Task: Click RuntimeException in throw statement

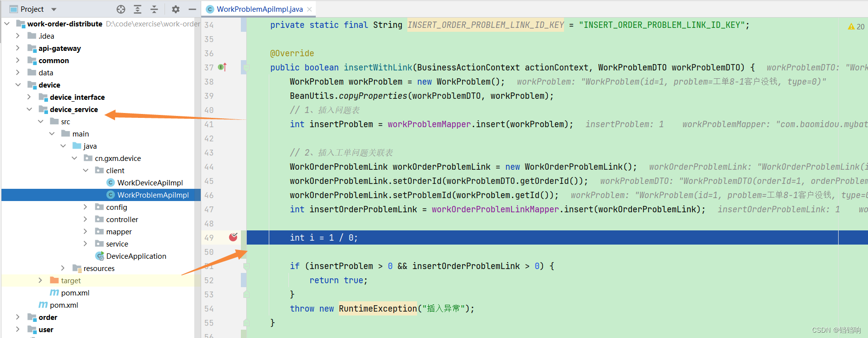Action: [x=378, y=309]
